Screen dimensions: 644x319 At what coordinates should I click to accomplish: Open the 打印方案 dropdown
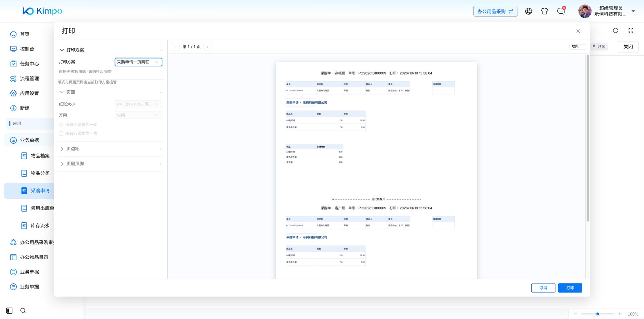(139, 62)
